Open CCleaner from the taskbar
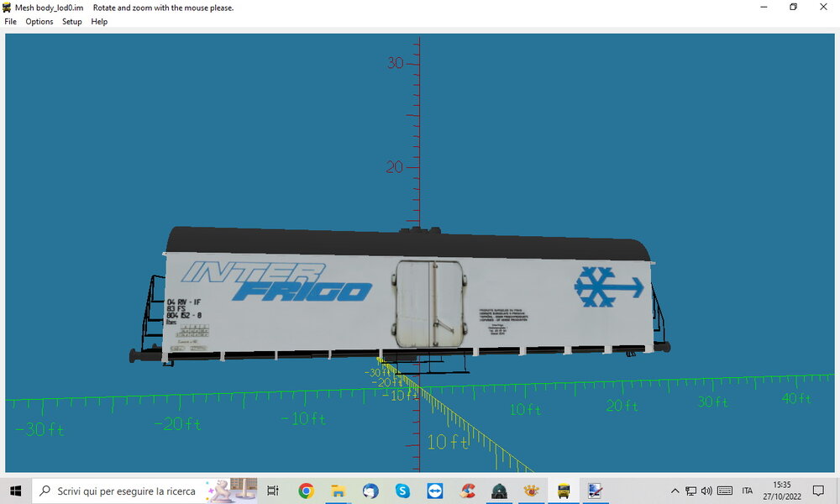The width and height of the screenshot is (840, 504). 467,491
